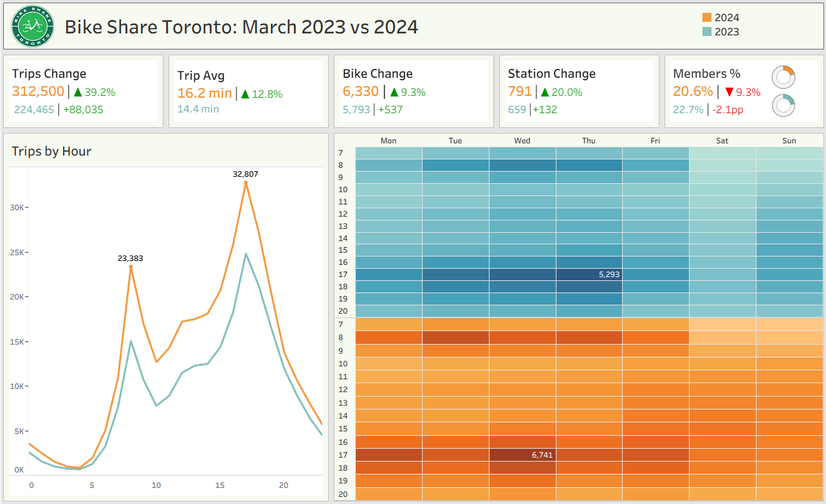This screenshot has width=826, height=504.
Task: Click green up triangle beside 39.2%
Action: [x=77, y=93]
